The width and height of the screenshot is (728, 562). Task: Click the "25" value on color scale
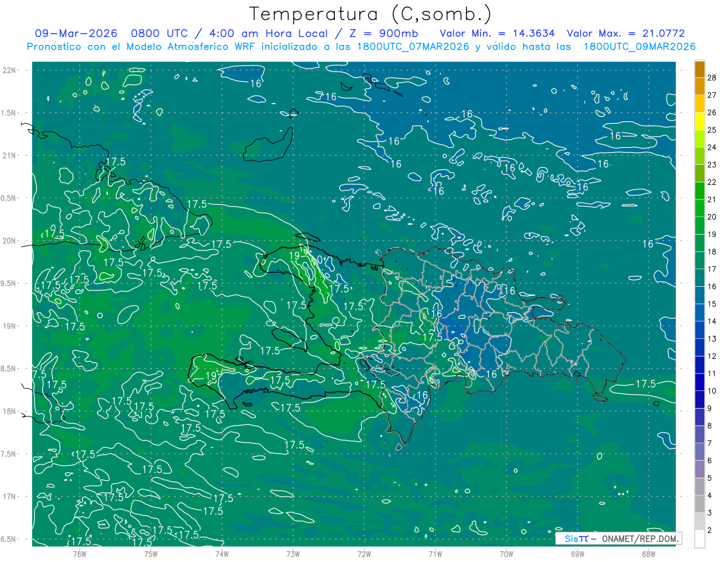[x=712, y=130]
